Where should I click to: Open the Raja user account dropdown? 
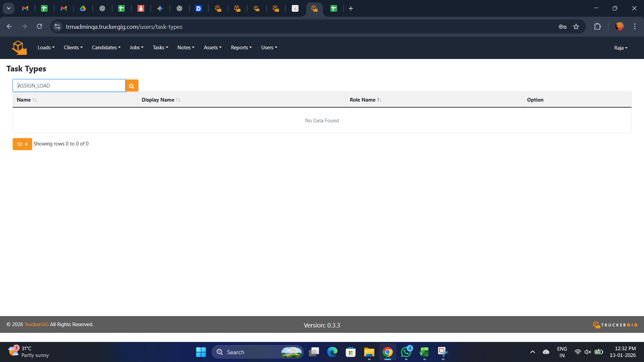click(621, 48)
